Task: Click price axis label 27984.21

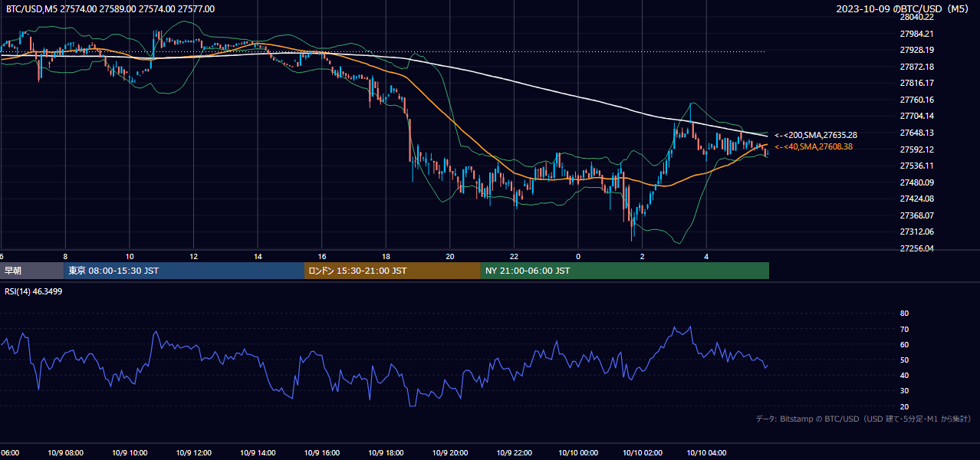Action: click(x=916, y=34)
